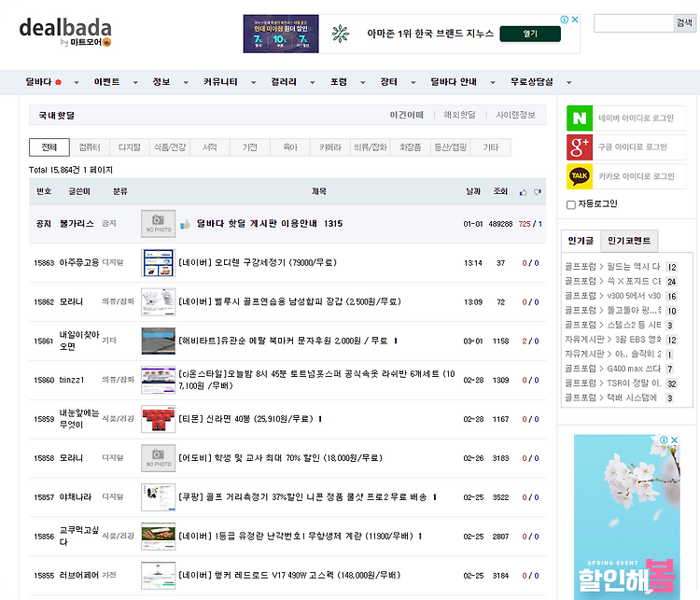
Task: Open thumbnail of post 15855 행거 레드로드
Action: click(x=159, y=576)
